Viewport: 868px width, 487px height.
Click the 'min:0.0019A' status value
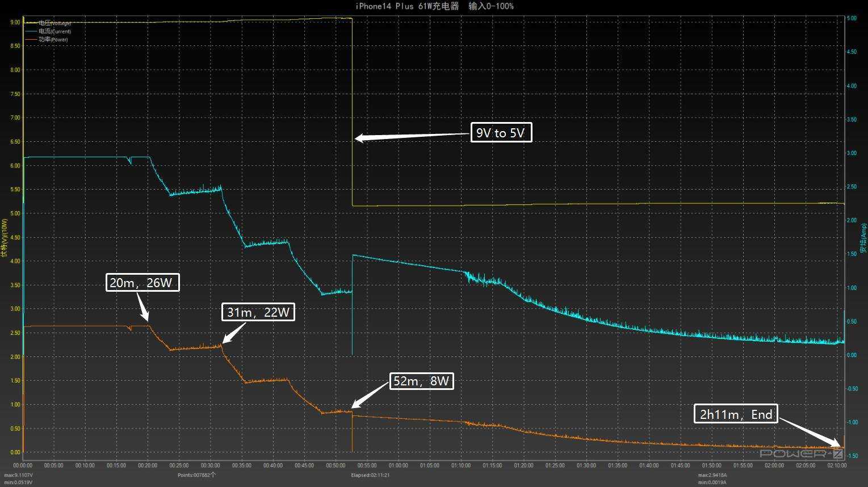tap(712, 482)
